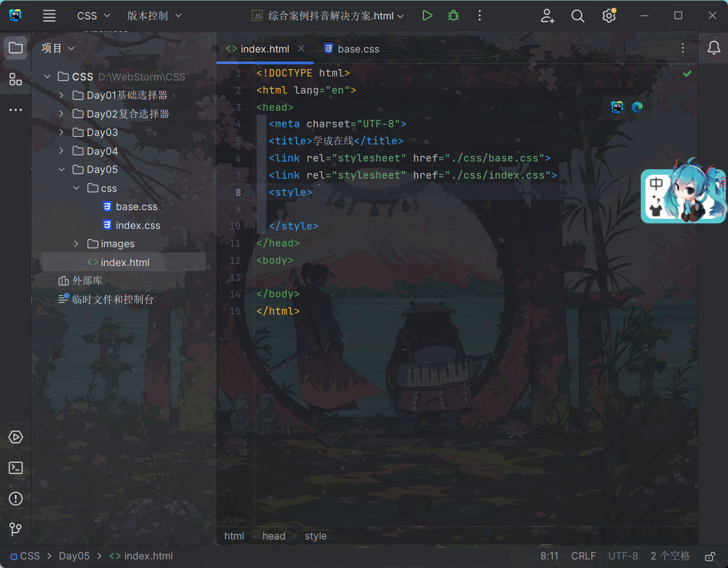
Task: Click the style breadcrumb in editor
Action: pyautogui.click(x=316, y=536)
